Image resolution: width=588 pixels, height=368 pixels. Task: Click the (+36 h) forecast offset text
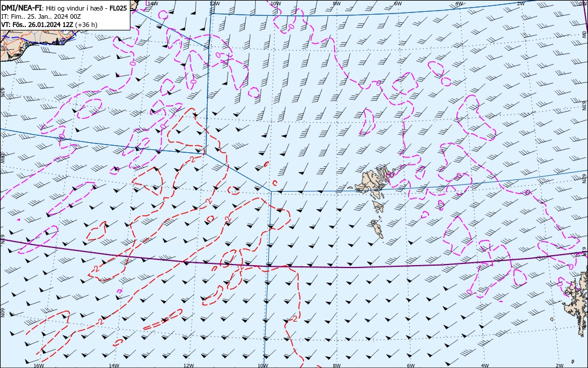click(x=86, y=25)
